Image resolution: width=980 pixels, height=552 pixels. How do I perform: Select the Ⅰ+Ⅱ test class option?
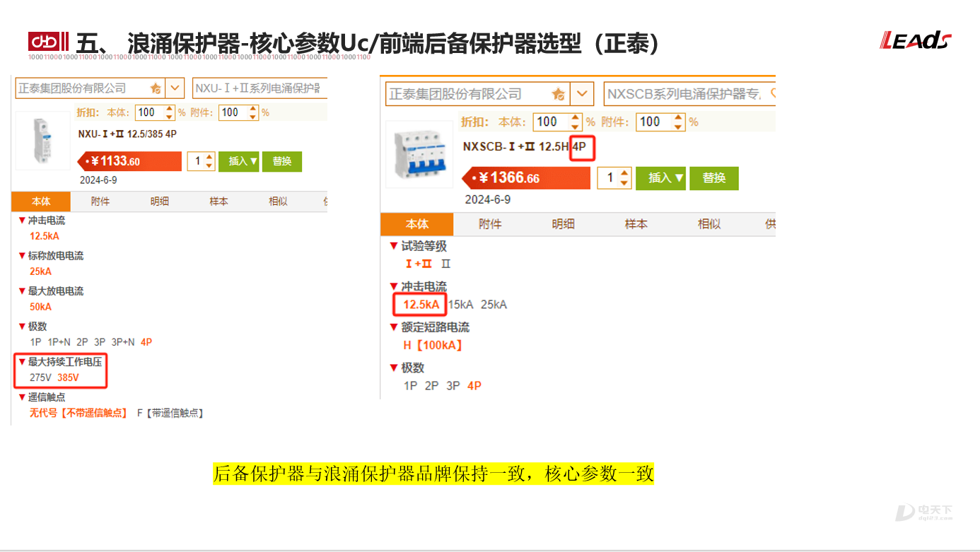pyautogui.click(x=419, y=264)
